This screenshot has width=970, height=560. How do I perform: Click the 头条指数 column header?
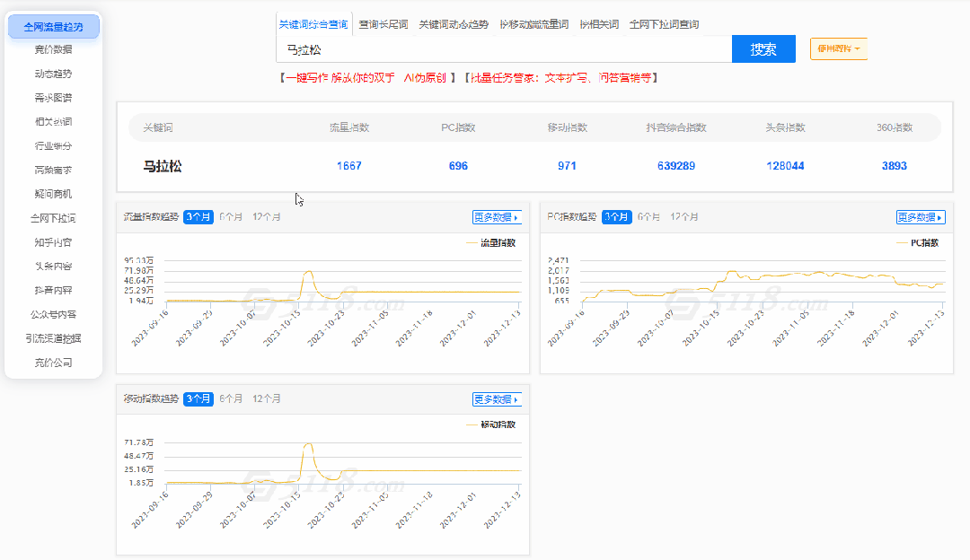pyautogui.click(x=785, y=128)
